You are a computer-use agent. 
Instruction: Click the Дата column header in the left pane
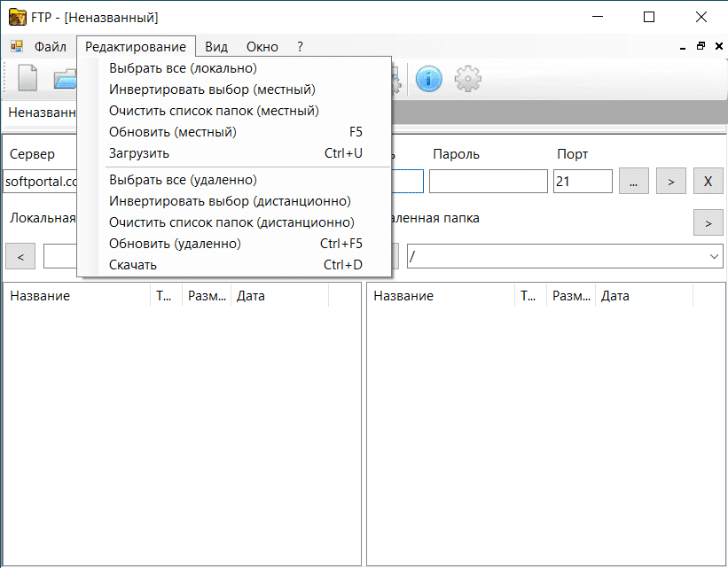(x=279, y=296)
